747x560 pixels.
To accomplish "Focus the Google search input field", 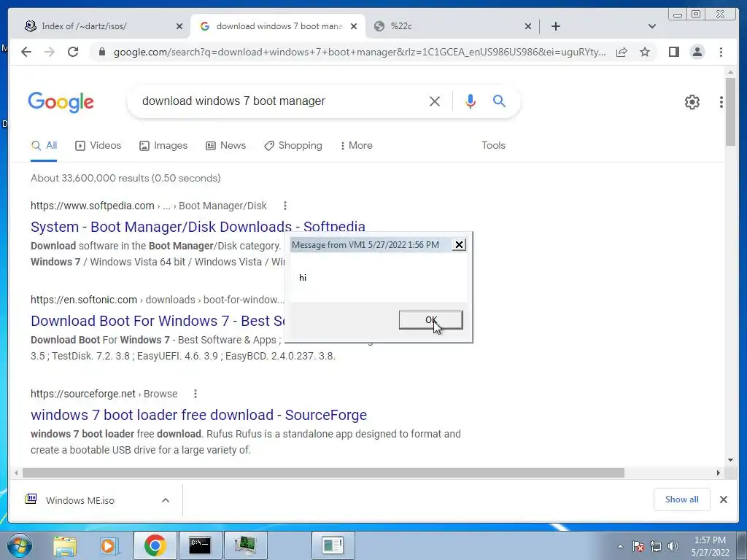I will (281, 101).
